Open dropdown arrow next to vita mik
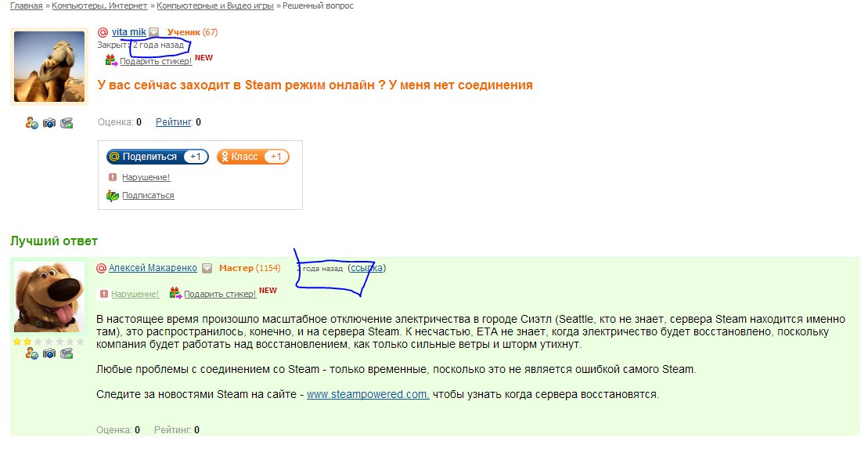The image size is (868, 456). (x=154, y=32)
